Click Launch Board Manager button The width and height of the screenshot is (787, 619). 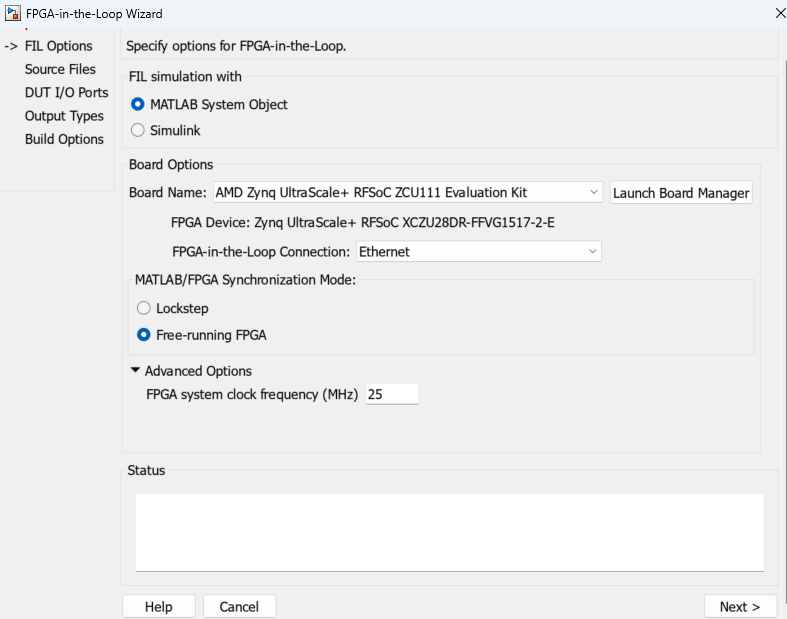click(681, 193)
